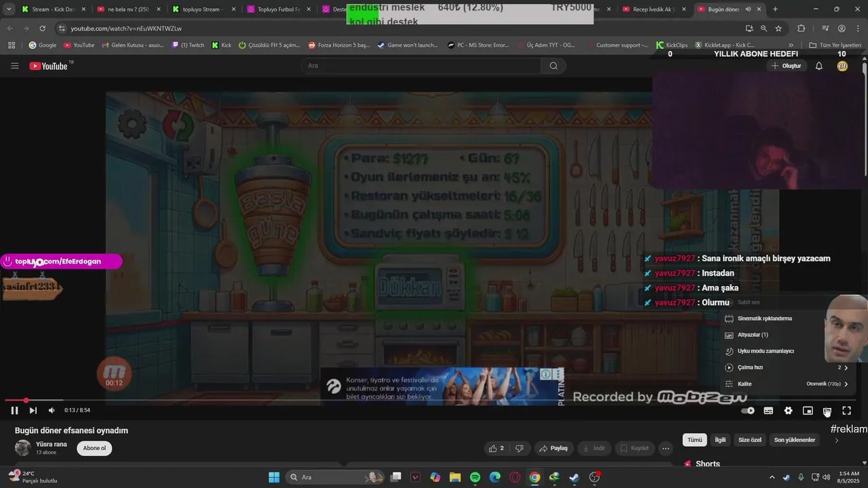
Task: Click the YouTube Ara search field
Action: tap(421, 66)
